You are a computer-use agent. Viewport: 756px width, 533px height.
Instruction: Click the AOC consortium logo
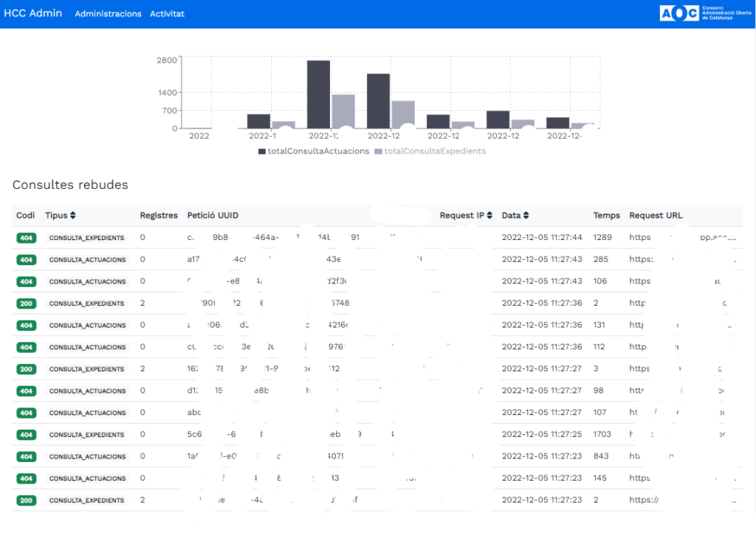(x=696, y=13)
